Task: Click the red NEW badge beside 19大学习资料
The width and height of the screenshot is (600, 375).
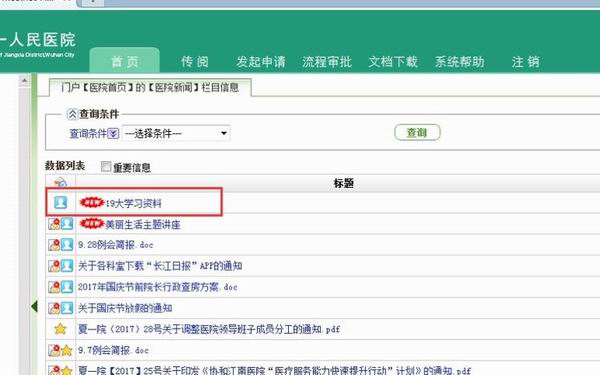Action: coord(91,202)
